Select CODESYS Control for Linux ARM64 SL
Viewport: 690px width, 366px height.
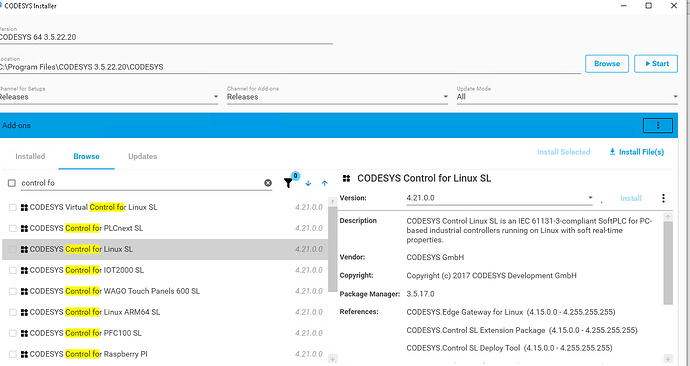pos(165,312)
